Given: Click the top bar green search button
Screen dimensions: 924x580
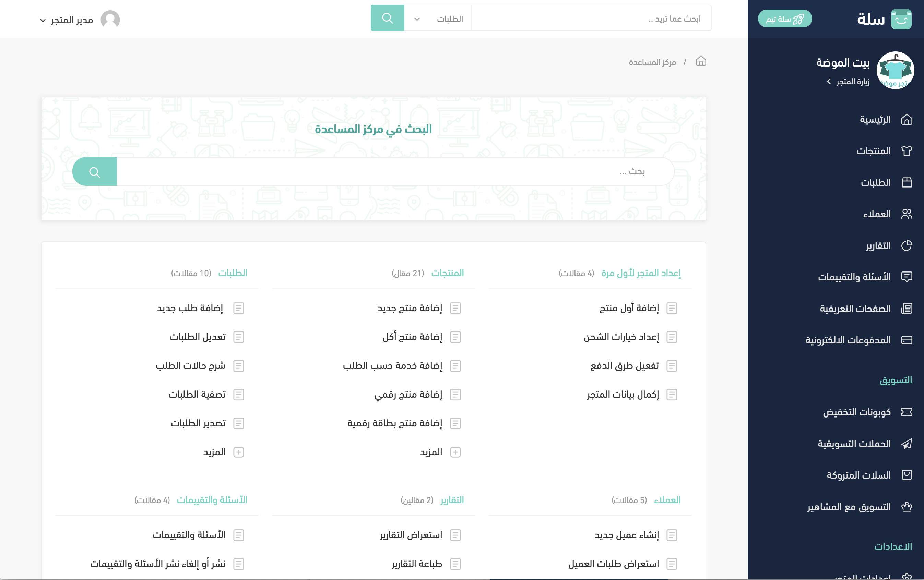Looking at the screenshot, I should 387,18.
